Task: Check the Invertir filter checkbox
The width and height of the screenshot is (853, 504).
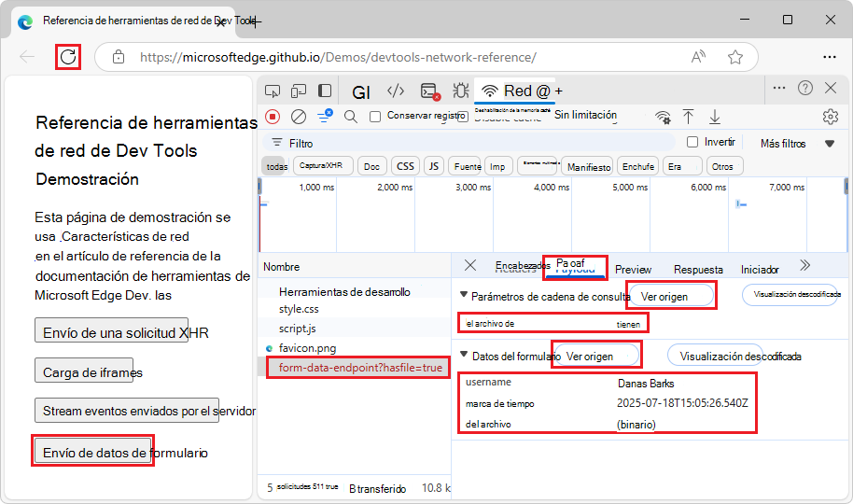Action: tap(692, 142)
